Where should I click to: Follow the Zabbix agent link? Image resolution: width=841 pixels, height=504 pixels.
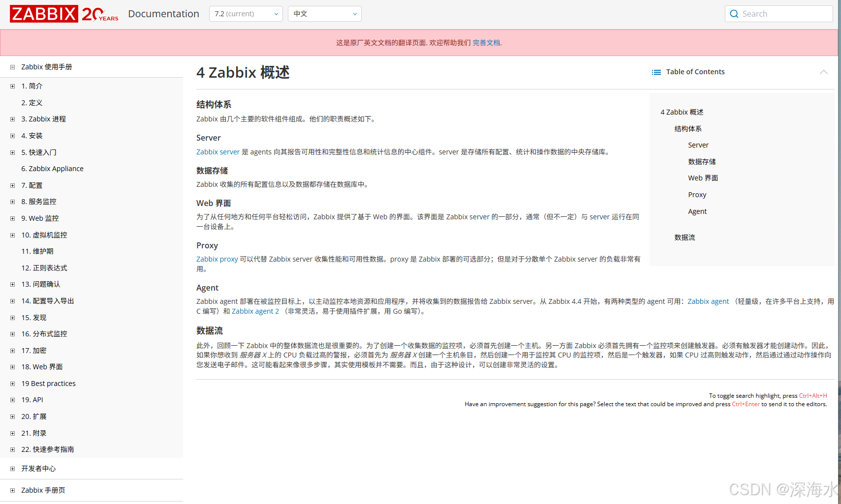click(x=708, y=301)
